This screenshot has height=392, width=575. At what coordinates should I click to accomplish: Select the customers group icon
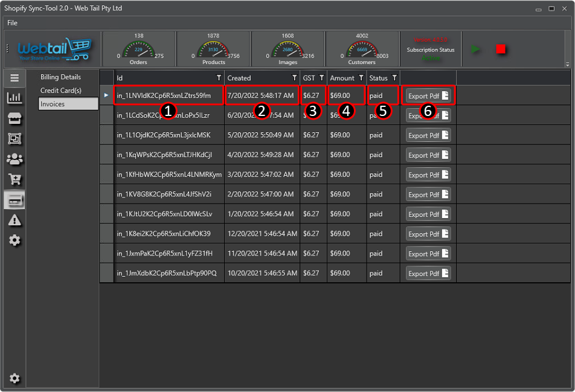(14, 159)
